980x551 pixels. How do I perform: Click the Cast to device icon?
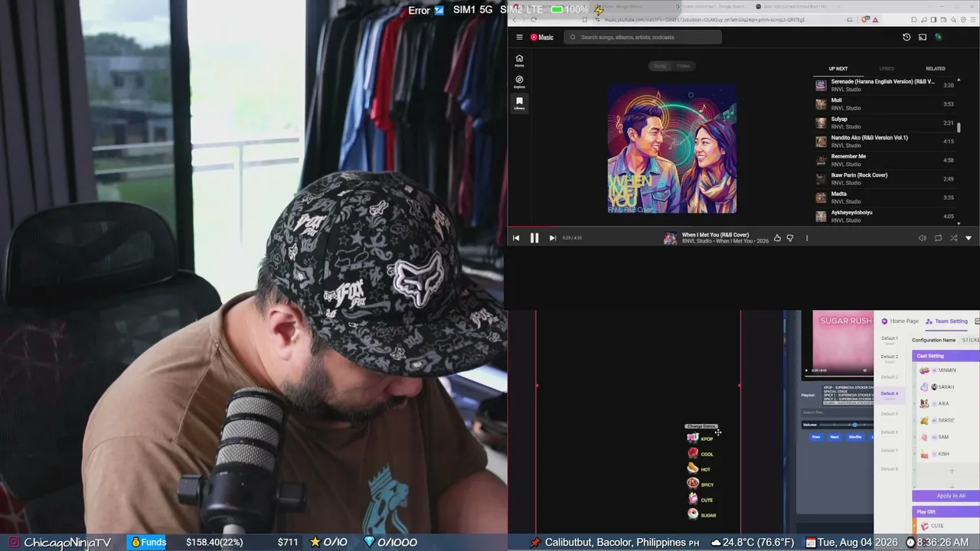923,37
